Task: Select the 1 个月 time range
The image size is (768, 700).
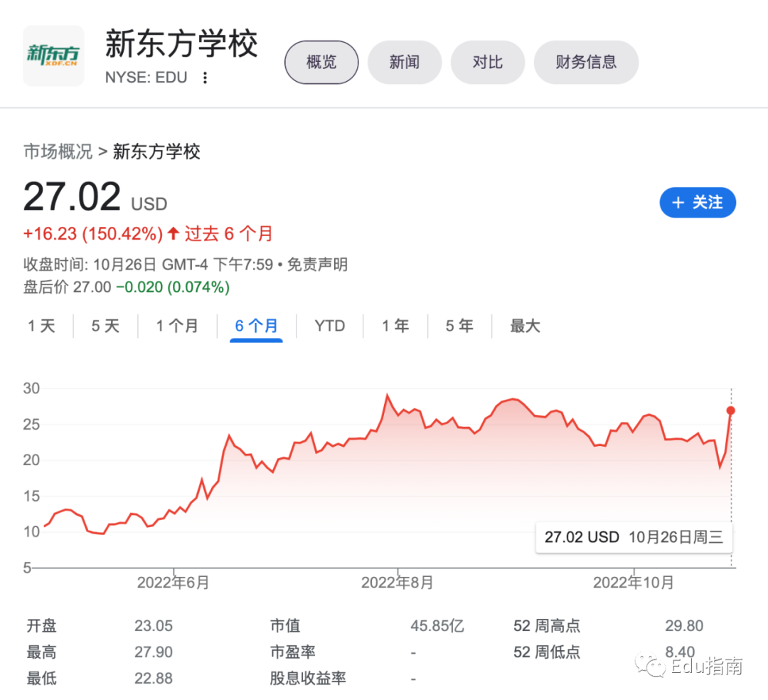Action: (177, 326)
